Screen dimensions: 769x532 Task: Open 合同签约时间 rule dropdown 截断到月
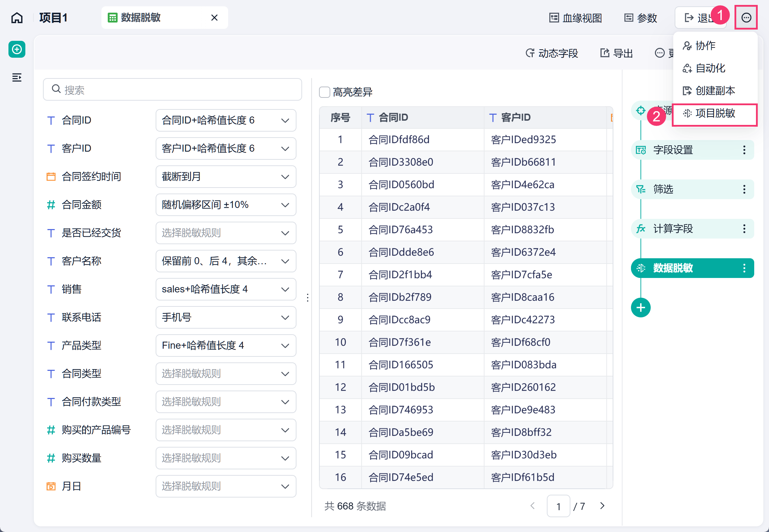pyautogui.click(x=226, y=177)
